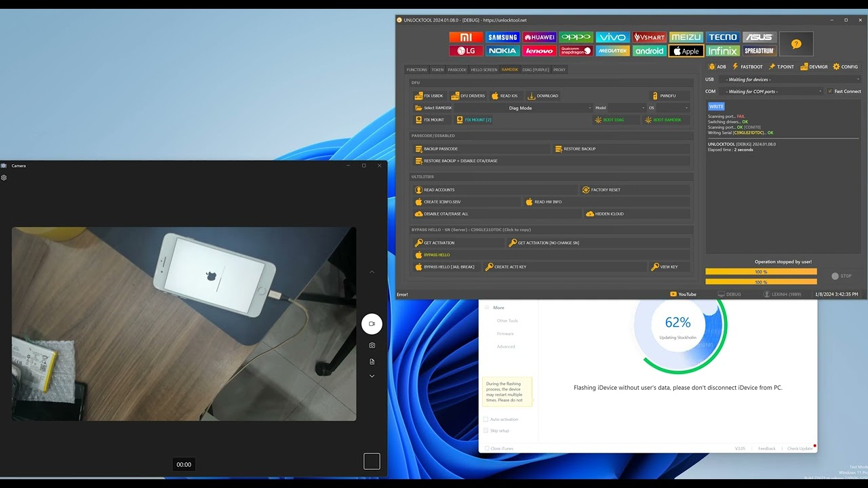Viewport: 868px width, 488px height.
Task: Start video recording in Camera app
Action: tap(372, 324)
